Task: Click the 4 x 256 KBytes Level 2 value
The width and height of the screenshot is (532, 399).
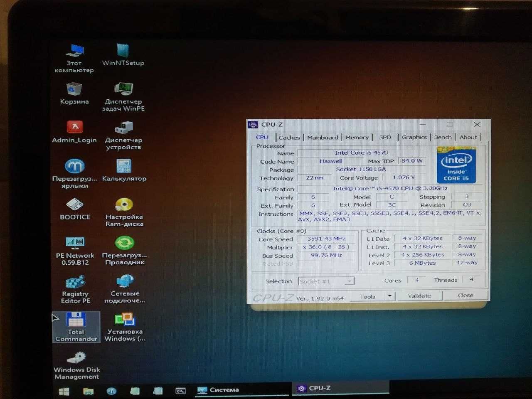Action: 423,255
